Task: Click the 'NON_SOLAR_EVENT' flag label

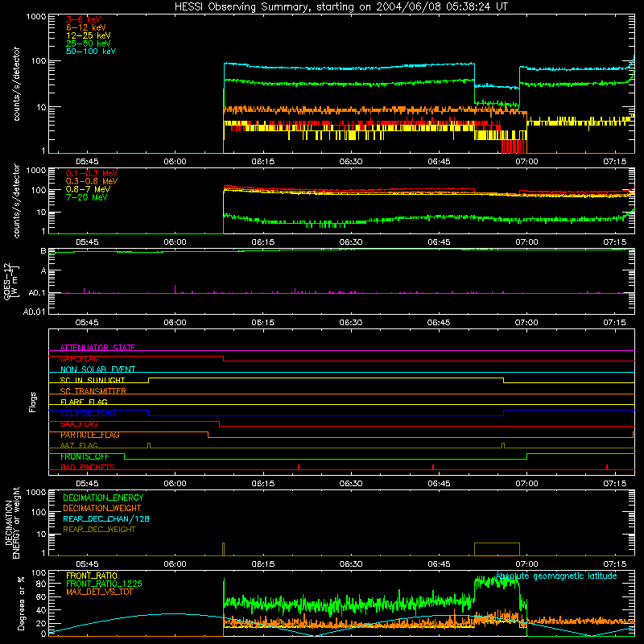Action: click(97, 369)
